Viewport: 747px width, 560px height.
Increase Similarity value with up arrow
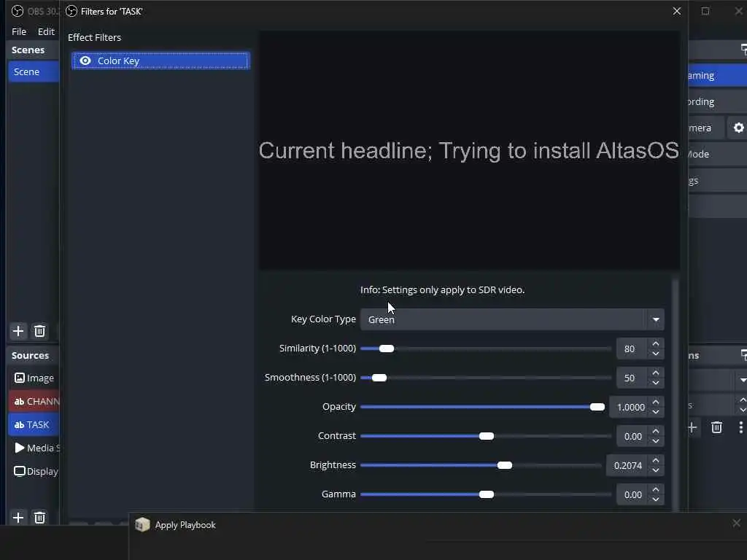656,344
